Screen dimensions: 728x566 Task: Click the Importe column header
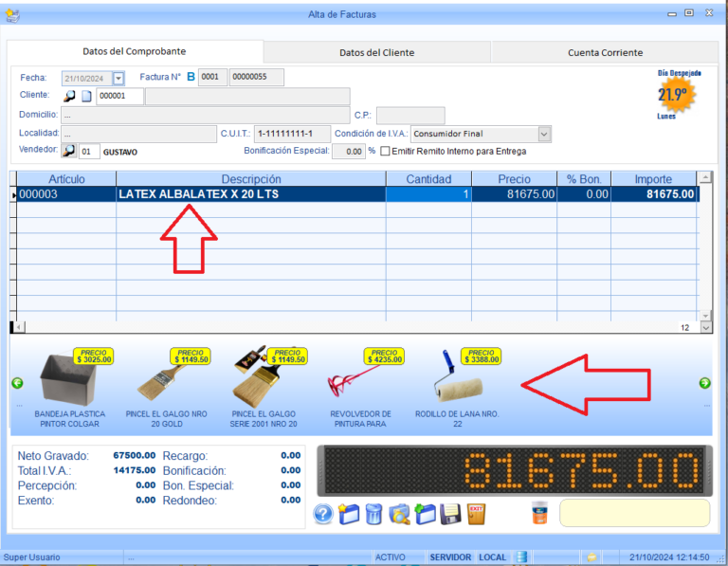pyautogui.click(x=653, y=179)
